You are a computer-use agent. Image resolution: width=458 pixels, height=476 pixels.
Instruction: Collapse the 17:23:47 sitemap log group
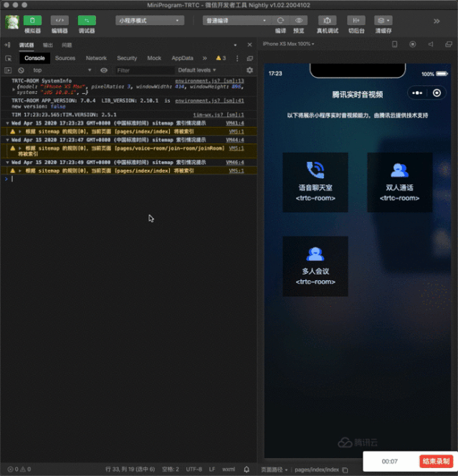8,140
